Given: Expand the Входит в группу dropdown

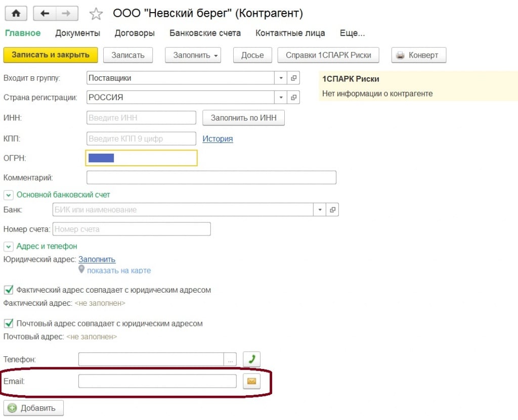Looking at the screenshot, I should [281, 78].
